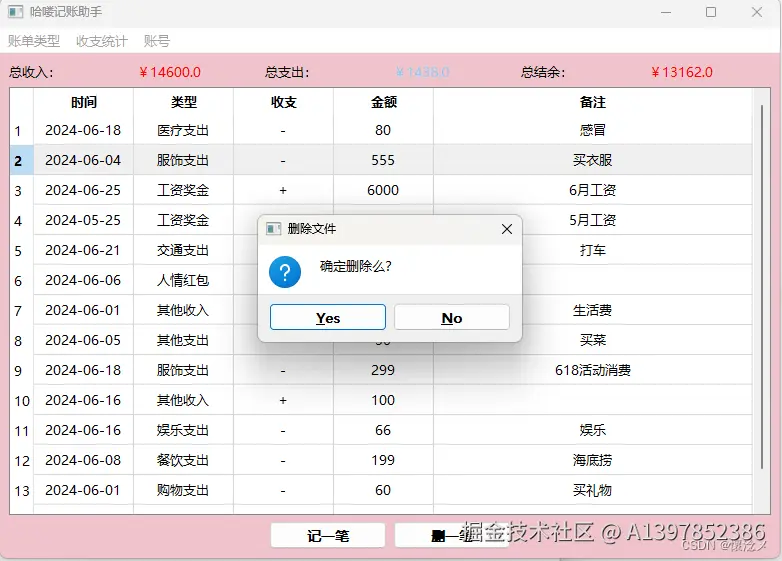Click the amount cell 555

click(383, 160)
